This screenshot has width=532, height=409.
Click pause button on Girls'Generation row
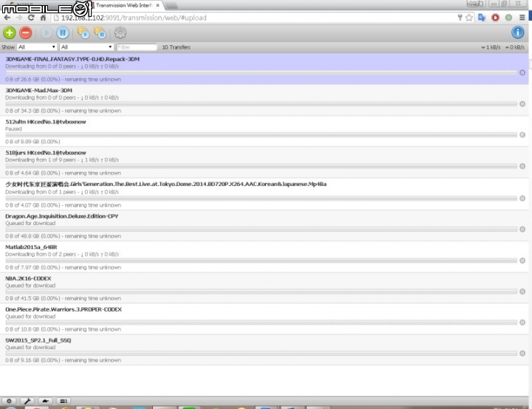click(x=522, y=198)
